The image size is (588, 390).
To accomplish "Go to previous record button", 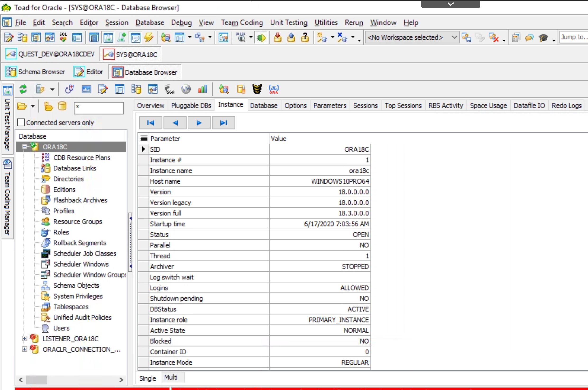I will (175, 123).
